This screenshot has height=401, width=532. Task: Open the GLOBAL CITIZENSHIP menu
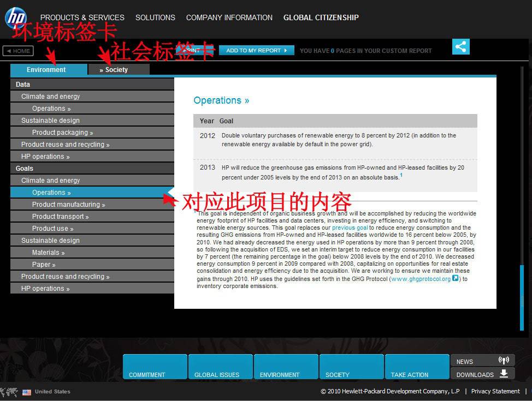tap(321, 17)
